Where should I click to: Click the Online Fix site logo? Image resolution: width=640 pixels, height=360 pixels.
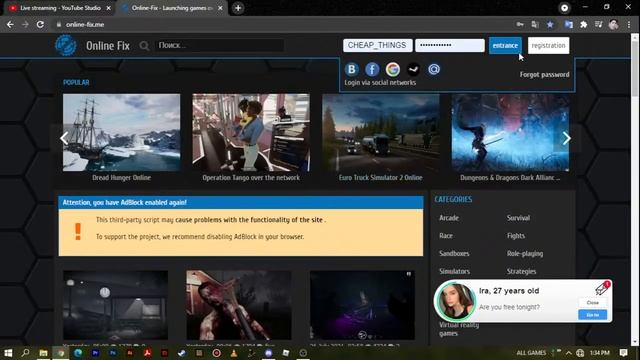66,45
